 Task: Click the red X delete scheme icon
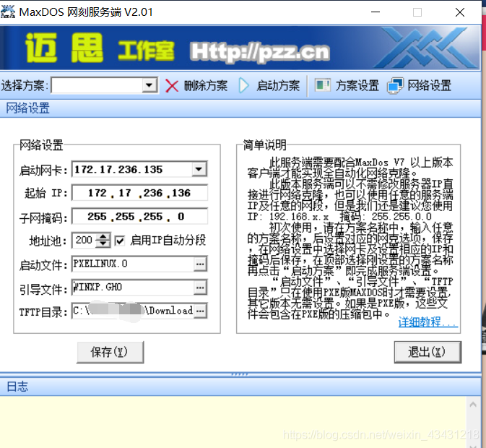click(x=171, y=86)
